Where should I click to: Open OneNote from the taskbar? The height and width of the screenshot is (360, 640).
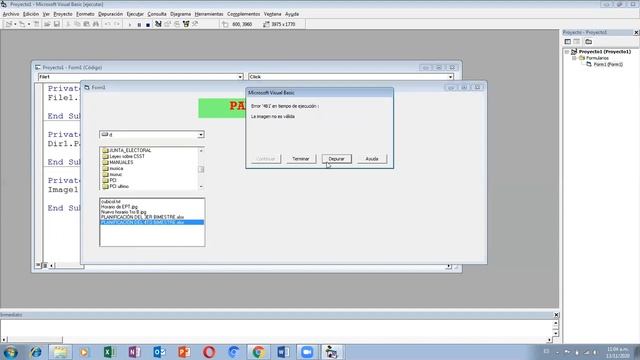point(134,352)
